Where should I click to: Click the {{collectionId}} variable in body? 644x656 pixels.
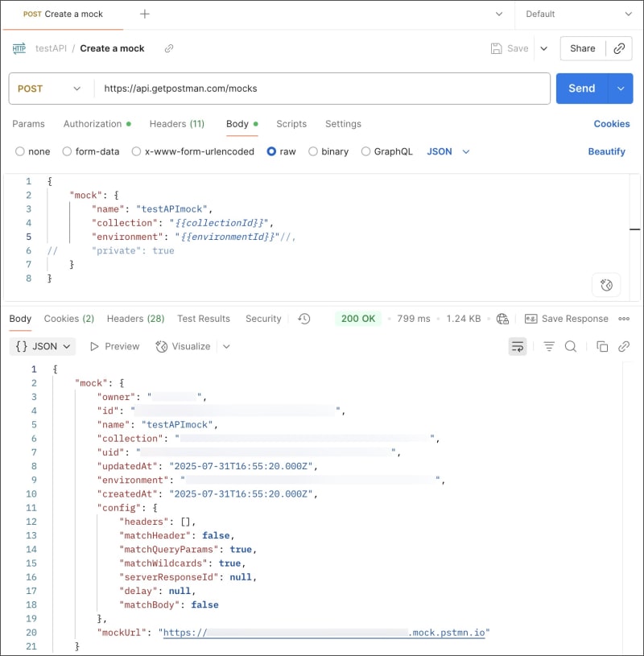pyautogui.click(x=221, y=223)
